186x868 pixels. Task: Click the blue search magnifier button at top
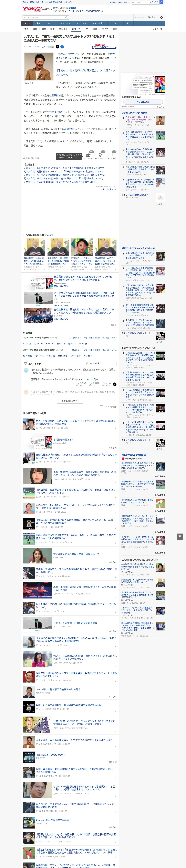pos(161,2)
